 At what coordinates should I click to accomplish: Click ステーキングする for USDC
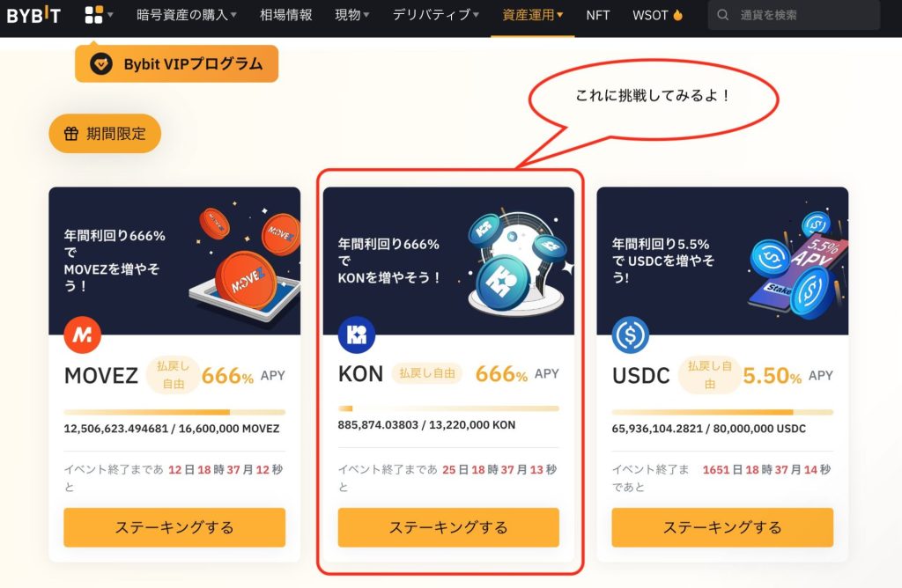tap(722, 527)
